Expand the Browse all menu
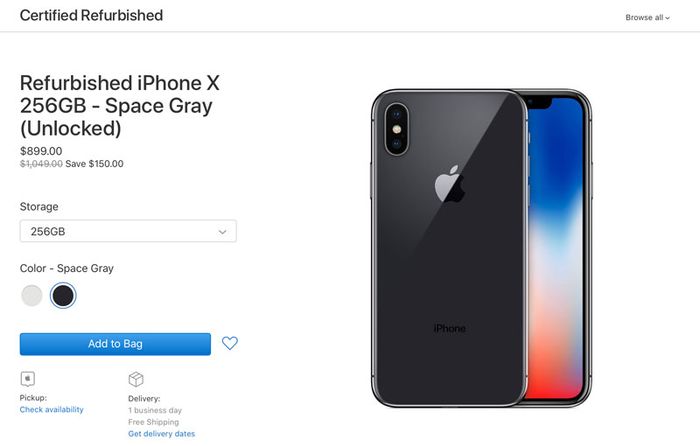 pyautogui.click(x=647, y=17)
